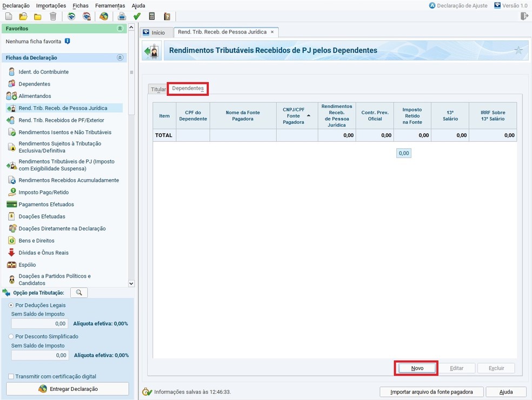The height and width of the screenshot is (400, 532).
Task: Click the closed yellow folder toolbar icon
Action: 38,17
